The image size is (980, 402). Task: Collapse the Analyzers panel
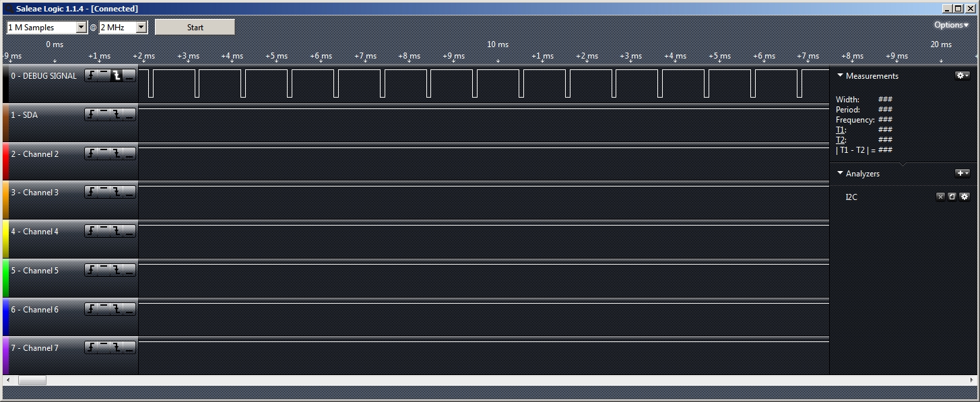(841, 173)
